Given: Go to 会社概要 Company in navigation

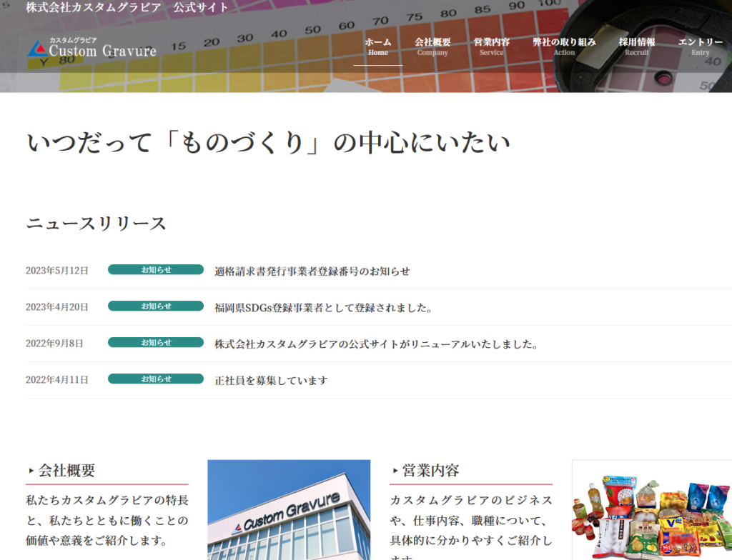Looking at the screenshot, I should [x=432, y=46].
